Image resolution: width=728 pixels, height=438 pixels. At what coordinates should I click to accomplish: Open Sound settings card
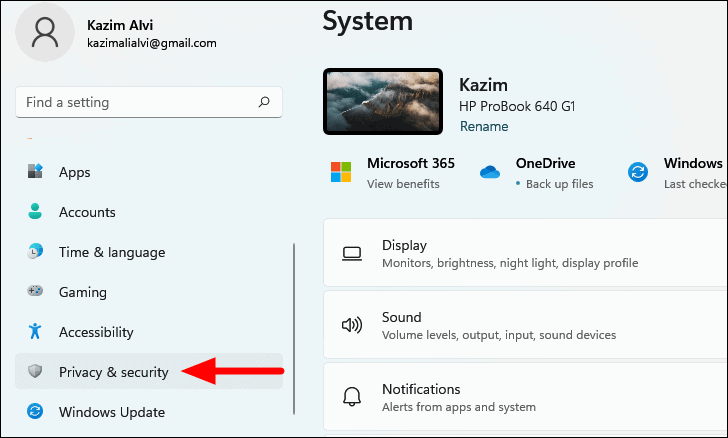pos(525,325)
